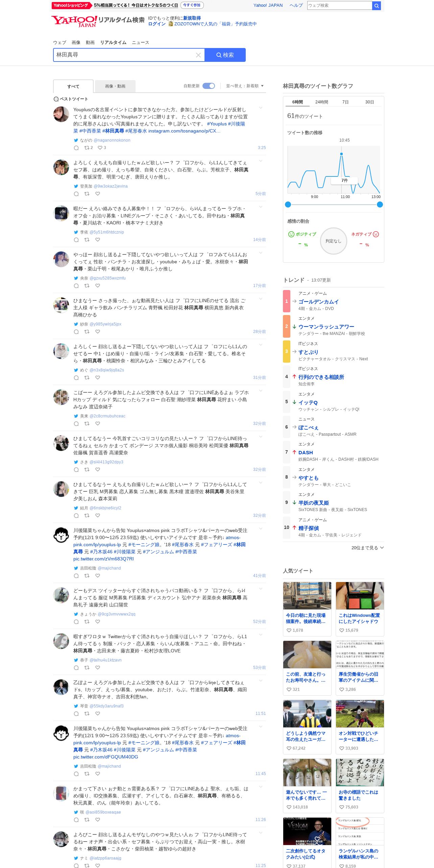This screenshot has width=434, height=868.
Task: Click the ネガティブ sad face icon
Action: coord(376,234)
